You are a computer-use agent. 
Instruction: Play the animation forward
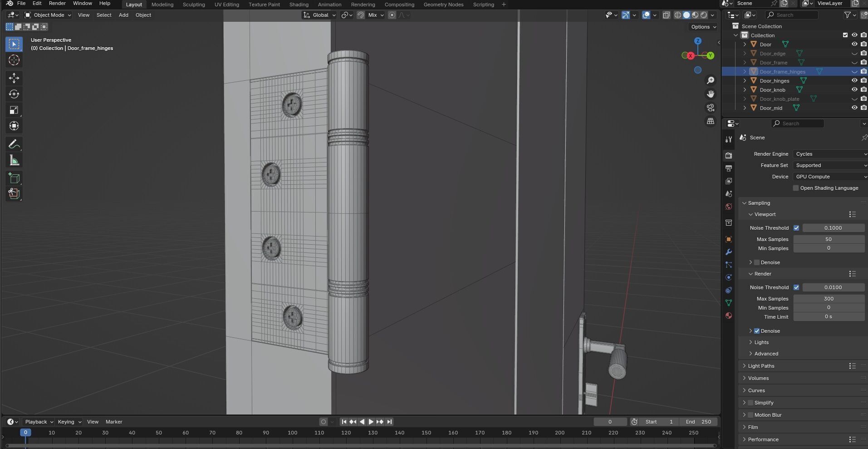(371, 422)
